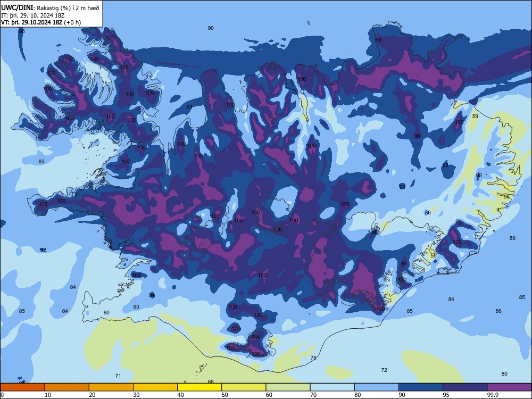
Task: Click the dark blue 90–95 legend swatch
Action: [421, 387]
